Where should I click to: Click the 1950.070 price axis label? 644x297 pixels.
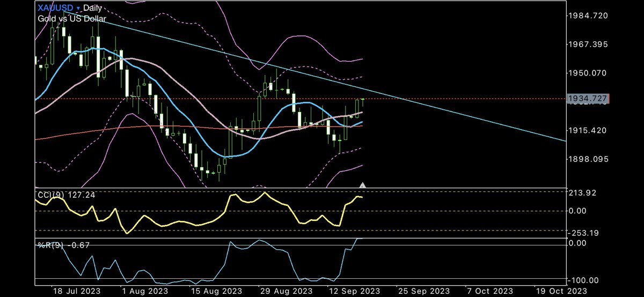click(589, 72)
